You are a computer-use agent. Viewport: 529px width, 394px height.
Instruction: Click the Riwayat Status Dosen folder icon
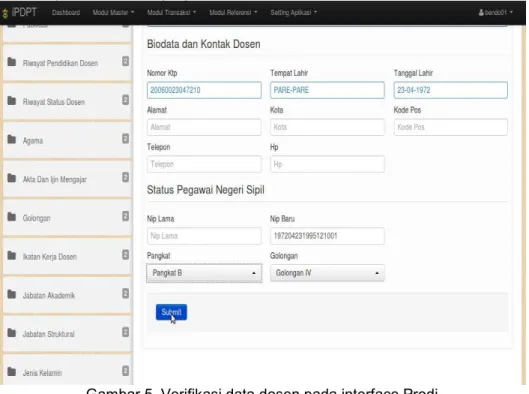pyautogui.click(x=12, y=101)
